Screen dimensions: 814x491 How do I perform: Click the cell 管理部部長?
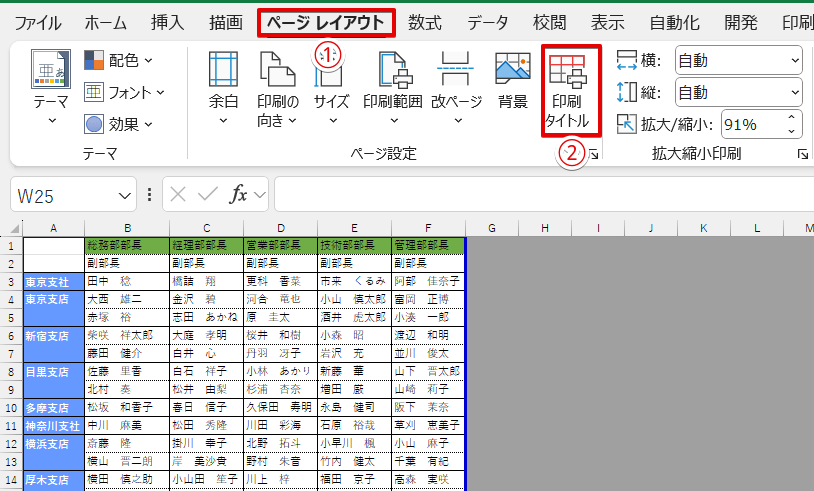[x=428, y=246]
